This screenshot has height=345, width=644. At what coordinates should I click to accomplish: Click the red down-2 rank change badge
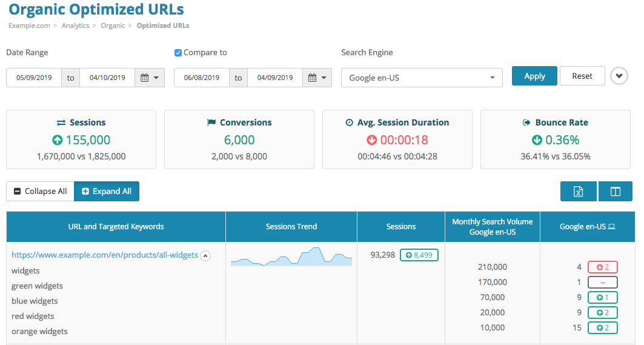tap(602, 267)
